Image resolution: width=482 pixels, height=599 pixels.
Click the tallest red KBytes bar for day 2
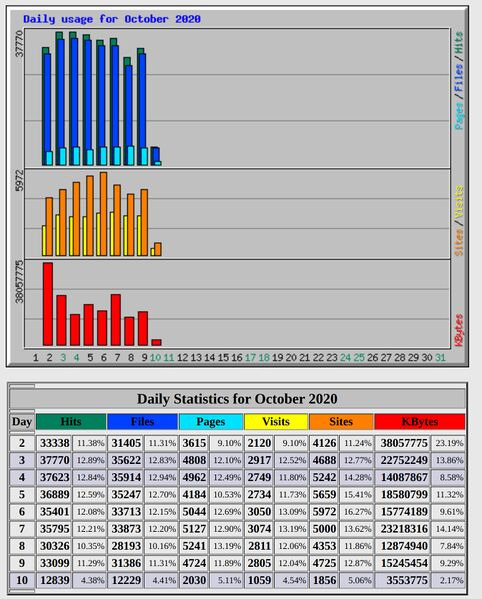48,304
